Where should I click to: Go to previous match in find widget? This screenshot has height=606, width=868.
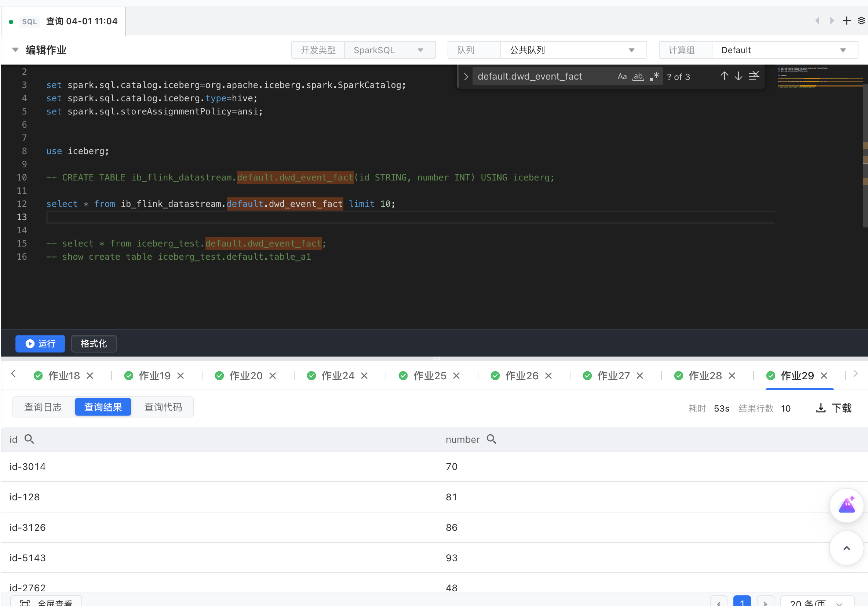pos(724,76)
